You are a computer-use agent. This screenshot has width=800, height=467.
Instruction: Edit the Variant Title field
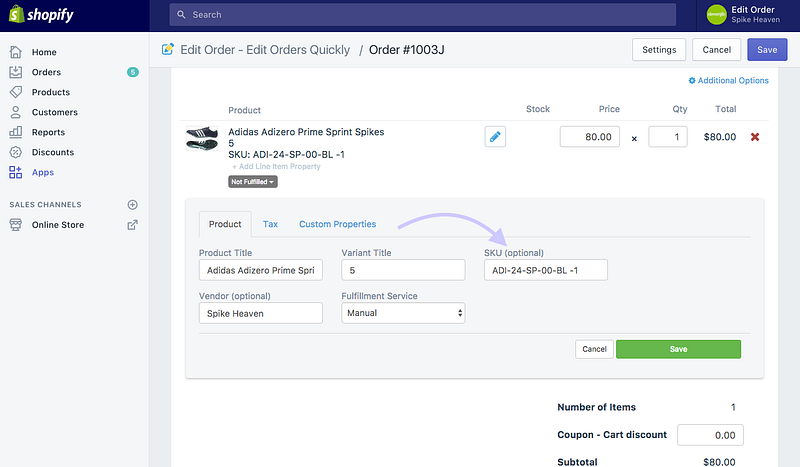pos(403,270)
